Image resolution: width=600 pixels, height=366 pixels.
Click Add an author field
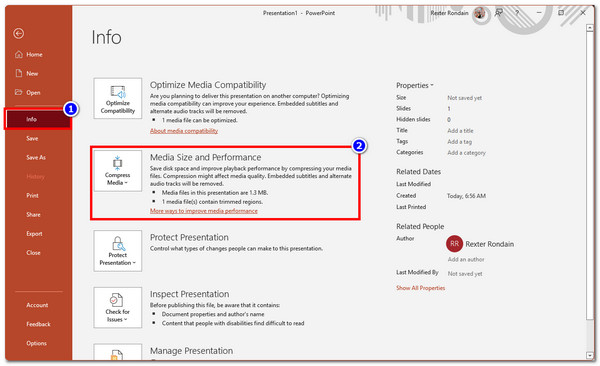click(466, 260)
